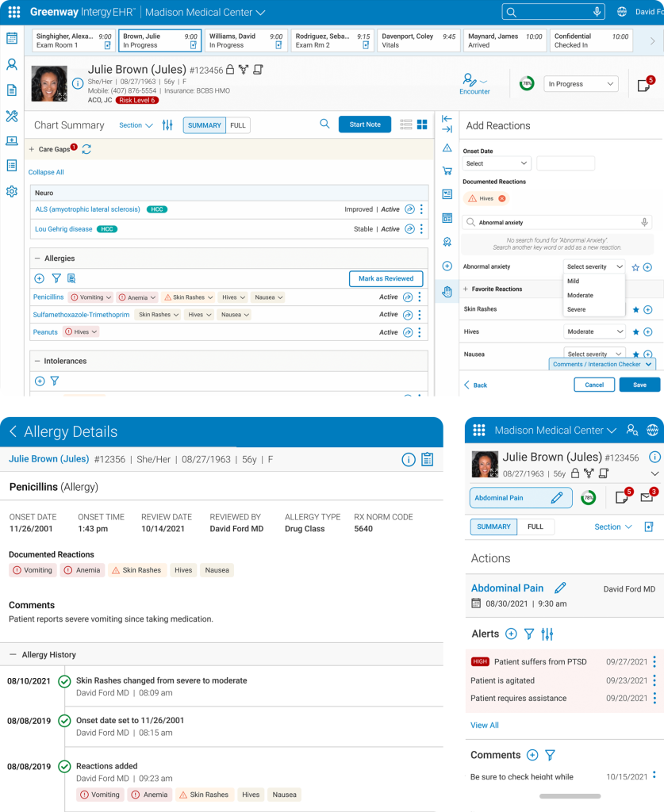Expand the Onset Date Select dropdown
Viewport: 664px width, 812px height.
tap(497, 163)
